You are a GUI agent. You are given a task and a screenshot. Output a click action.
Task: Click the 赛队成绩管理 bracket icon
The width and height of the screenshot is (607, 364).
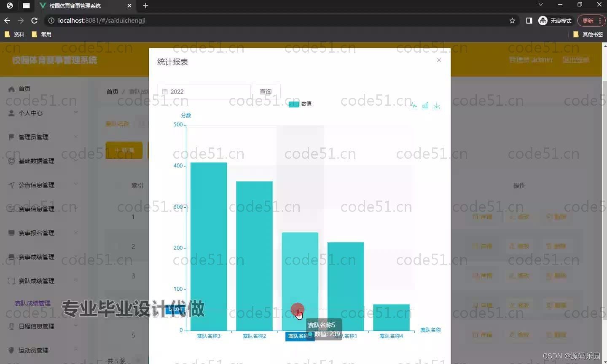11,281
